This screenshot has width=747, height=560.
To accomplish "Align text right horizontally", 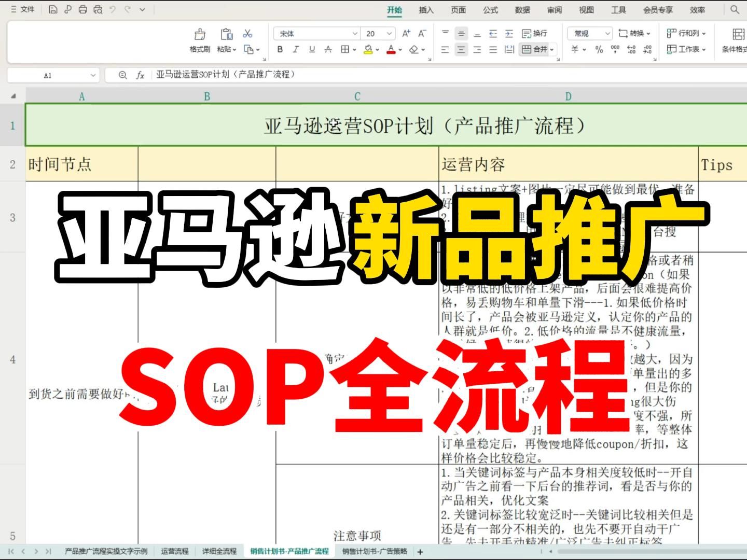I will pos(477,49).
